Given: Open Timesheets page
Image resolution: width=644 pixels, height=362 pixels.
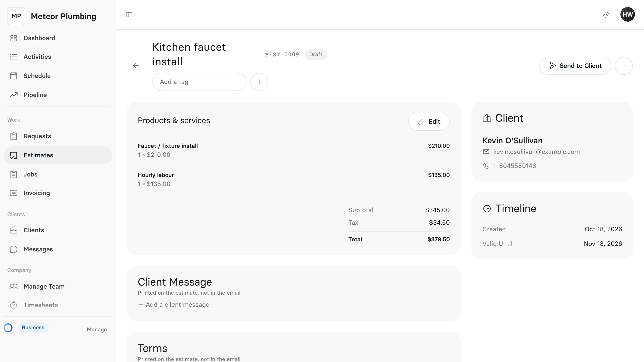Looking at the screenshot, I should coord(58,305).
